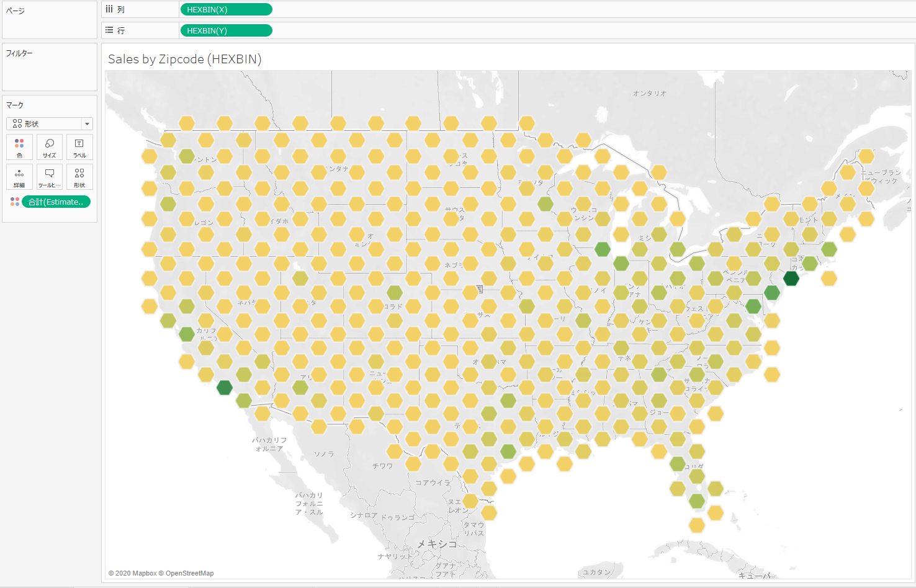This screenshot has height=588, width=916.
Task: Select the Sales by Zipcode (HEXBIN) title
Action: click(x=184, y=59)
